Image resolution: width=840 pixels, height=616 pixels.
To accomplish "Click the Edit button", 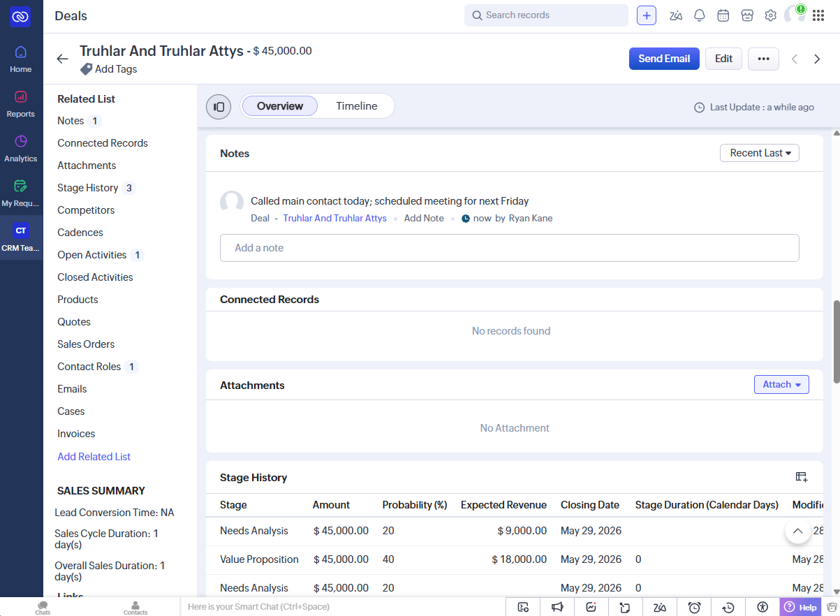I will [x=723, y=59].
